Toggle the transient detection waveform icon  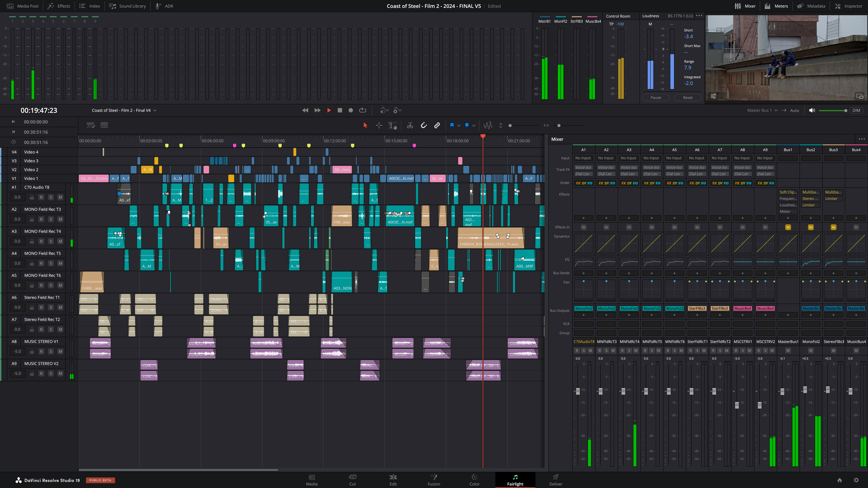point(488,125)
